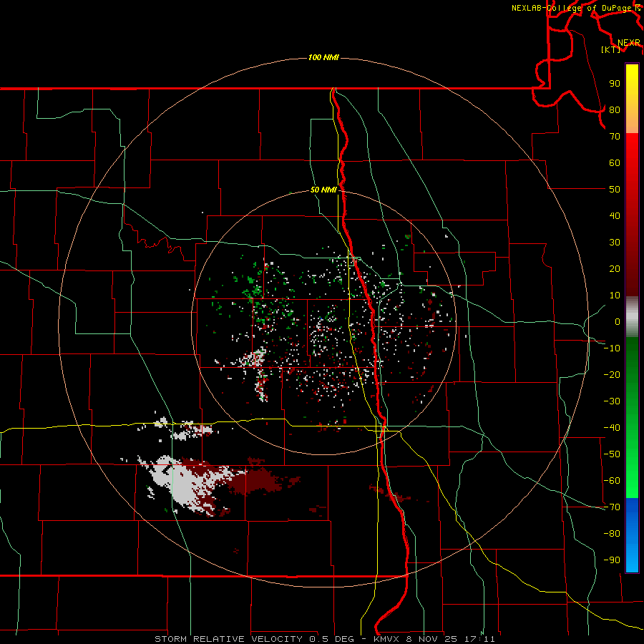Click the positive "10" scale label
The width and height of the screenshot is (644, 644).
click(x=615, y=296)
